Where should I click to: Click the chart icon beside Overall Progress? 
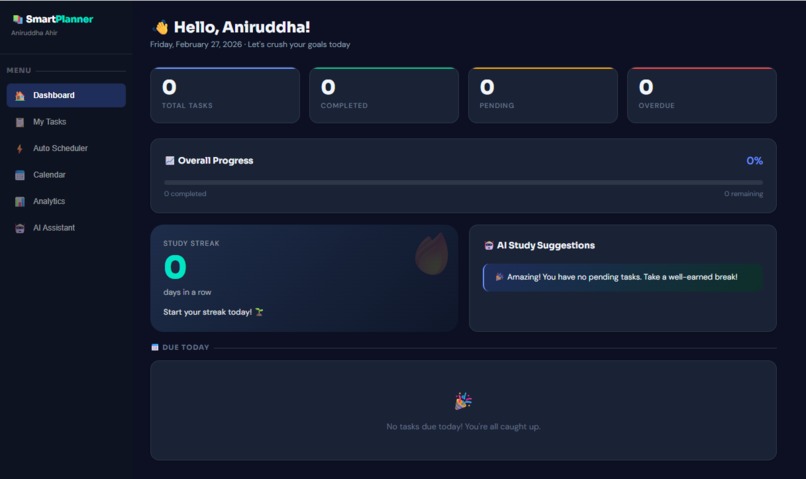pos(170,160)
